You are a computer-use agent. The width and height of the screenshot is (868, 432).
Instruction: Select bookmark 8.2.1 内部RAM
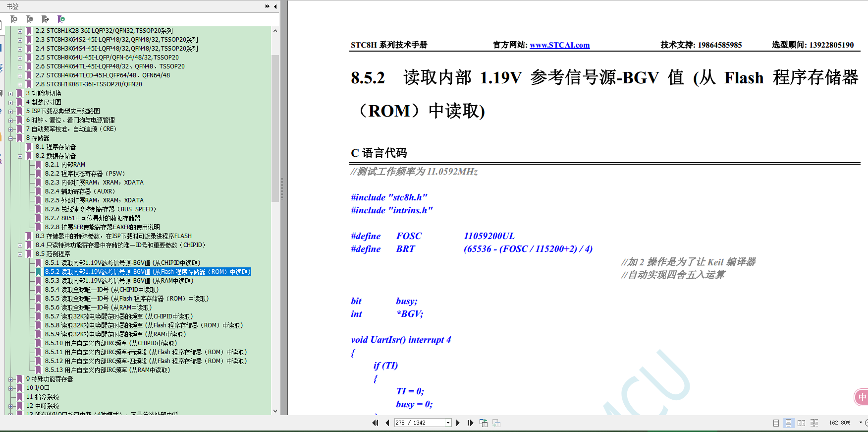[x=65, y=165]
